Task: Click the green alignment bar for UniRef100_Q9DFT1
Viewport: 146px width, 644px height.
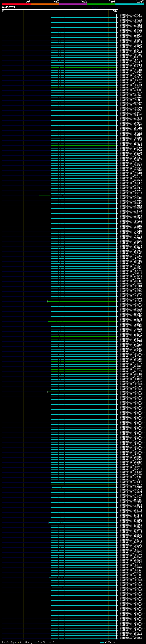Action: pyautogui.click(x=84, y=88)
